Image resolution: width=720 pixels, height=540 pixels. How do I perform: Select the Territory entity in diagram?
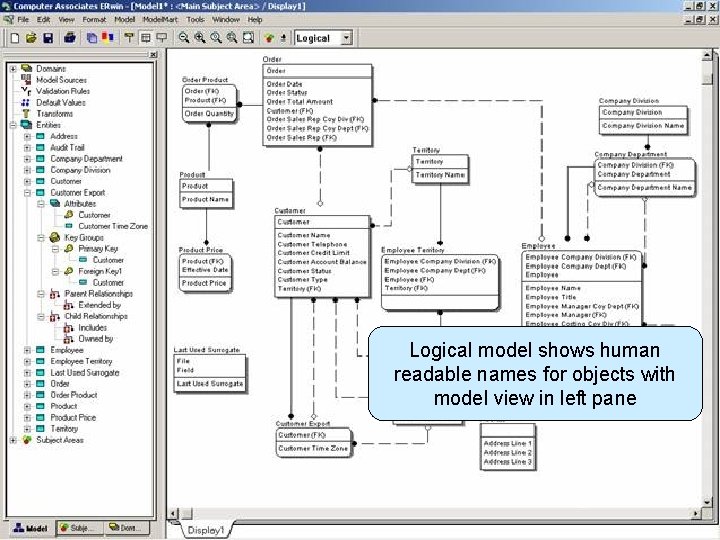[x=440, y=169]
